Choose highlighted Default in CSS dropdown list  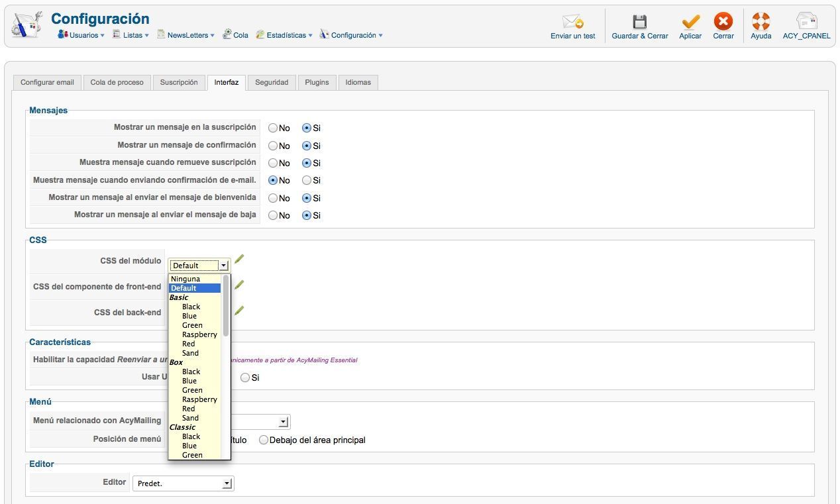click(x=195, y=288)
